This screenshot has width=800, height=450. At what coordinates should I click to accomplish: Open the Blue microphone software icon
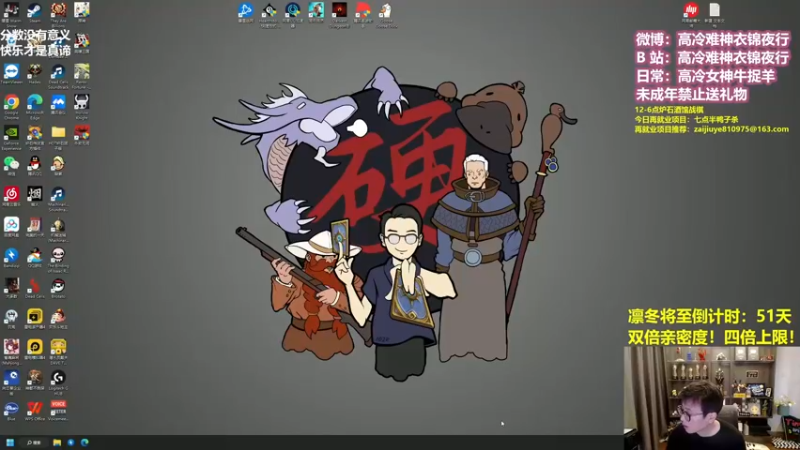pos(11,411)
